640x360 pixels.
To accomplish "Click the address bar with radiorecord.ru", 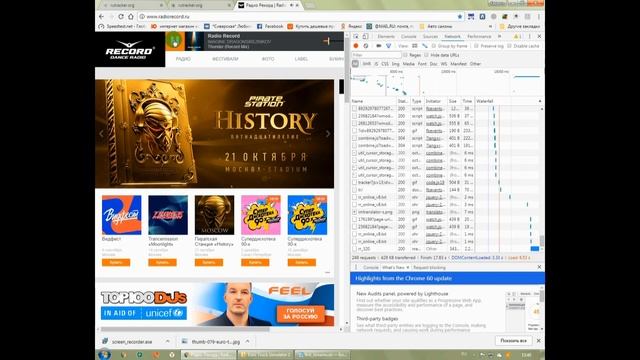I will coord(300,17).
